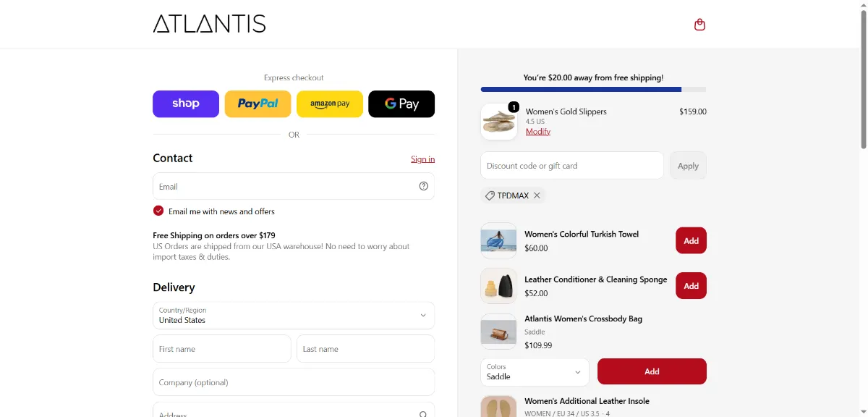Click the address search magnifier icon
Screen dimensions: 868x417
click(x=423, y=414)
